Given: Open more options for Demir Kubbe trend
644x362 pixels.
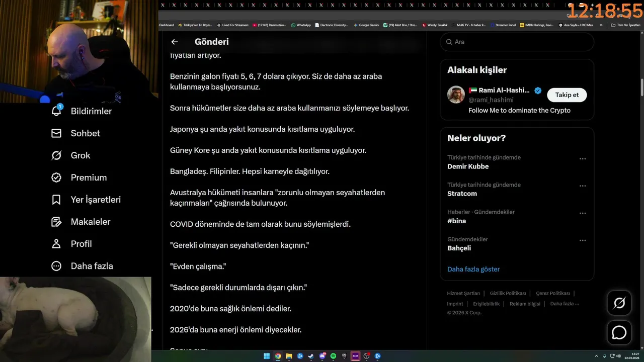Looking at the screenshot, I should click(x=583, y=158).
